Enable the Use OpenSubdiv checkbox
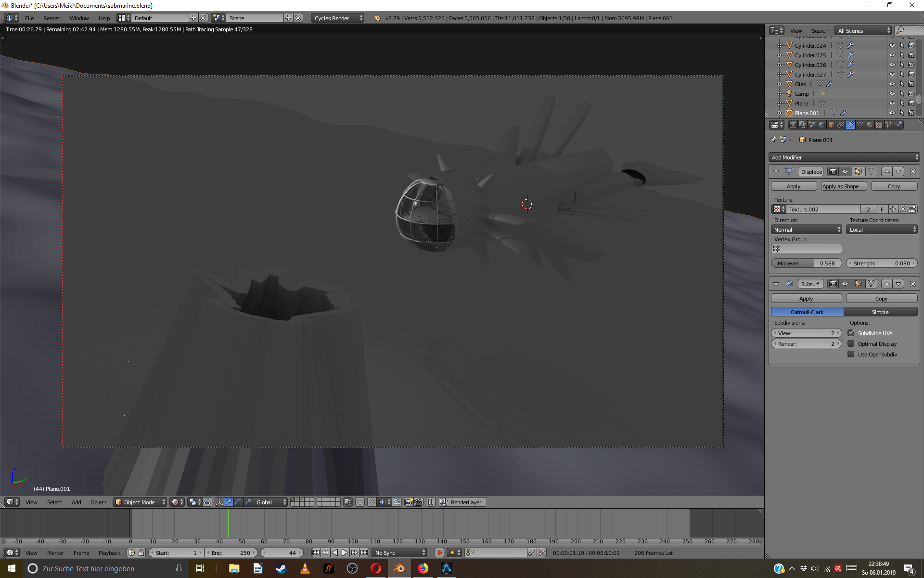Viewport: 924px width, 578px height. click(x=851, y=354)
